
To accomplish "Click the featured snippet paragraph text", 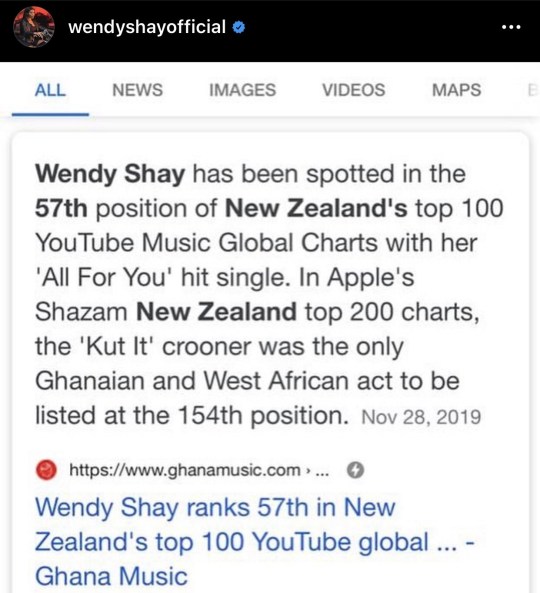I will coord(269,295).
